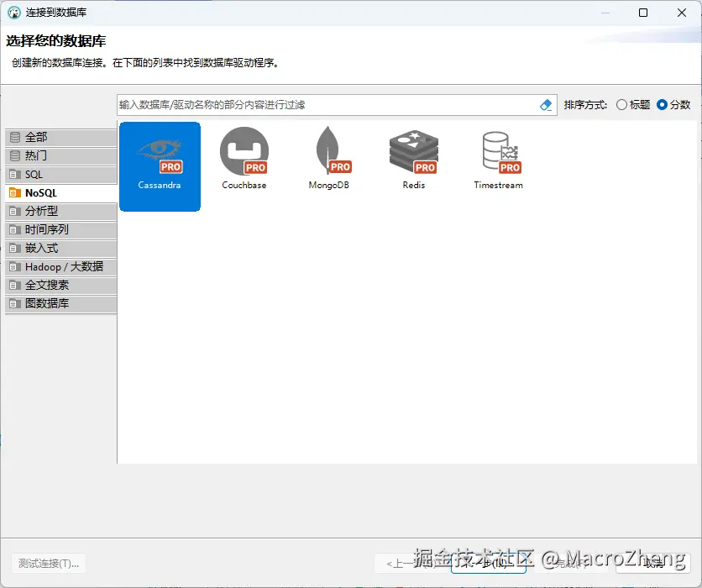
Task: Show the 嵌入式 category
Action: [x=61, y=248]
